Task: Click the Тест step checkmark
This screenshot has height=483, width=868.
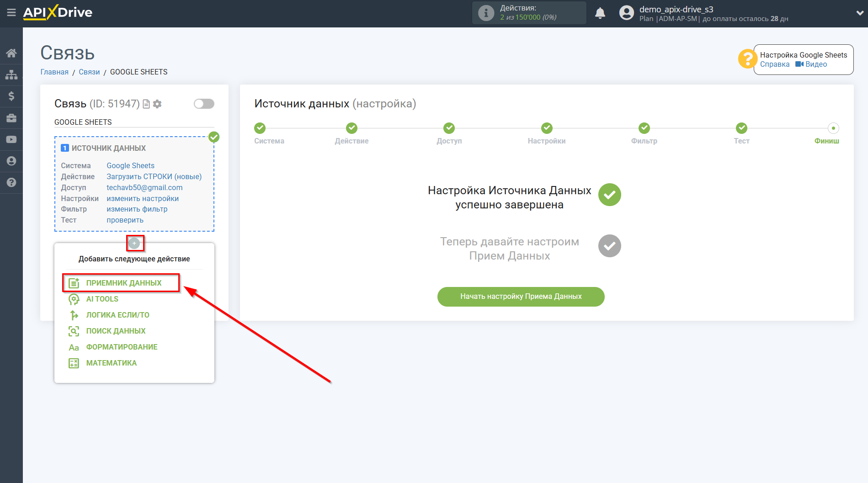Action: pos(741,128)
